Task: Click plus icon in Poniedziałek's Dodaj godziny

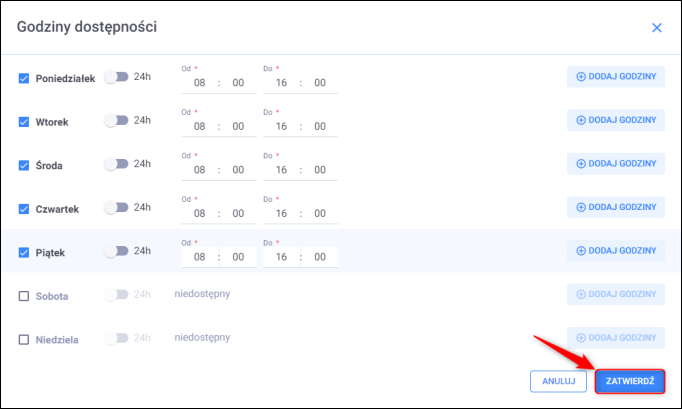Action: [x=581, y=77]
